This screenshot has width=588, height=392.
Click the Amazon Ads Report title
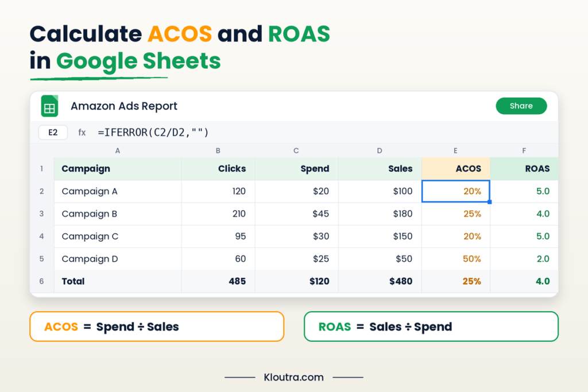124,106
